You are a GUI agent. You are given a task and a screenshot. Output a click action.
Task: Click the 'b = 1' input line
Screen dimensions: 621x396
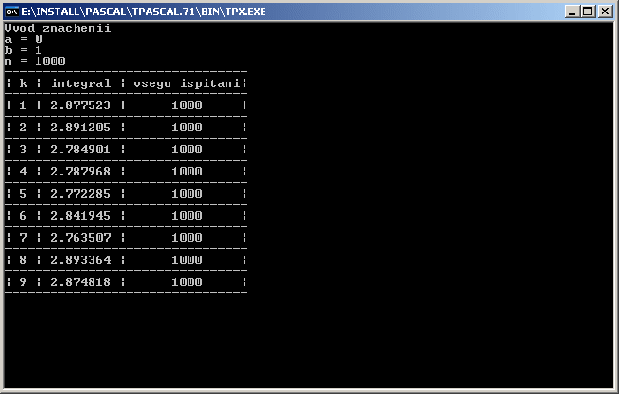23,50
